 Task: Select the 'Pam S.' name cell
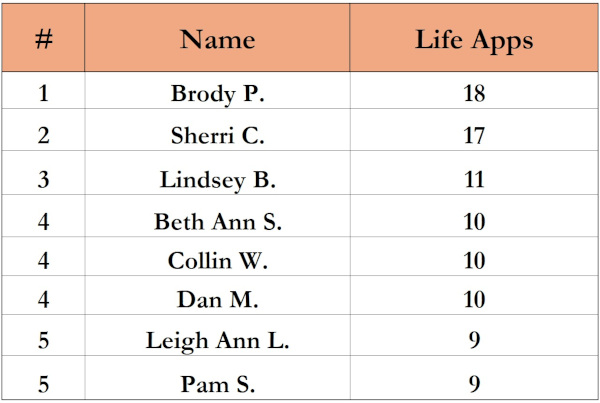[x=217, y=378]
